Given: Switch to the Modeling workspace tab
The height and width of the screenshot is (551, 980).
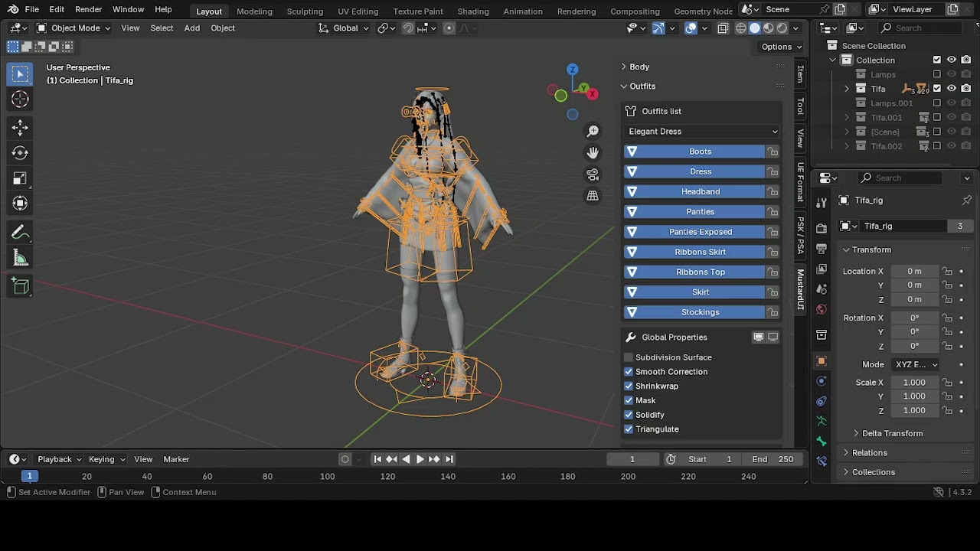Looking at the screenshot, I should pyautogui.click(x=254, y=11).
